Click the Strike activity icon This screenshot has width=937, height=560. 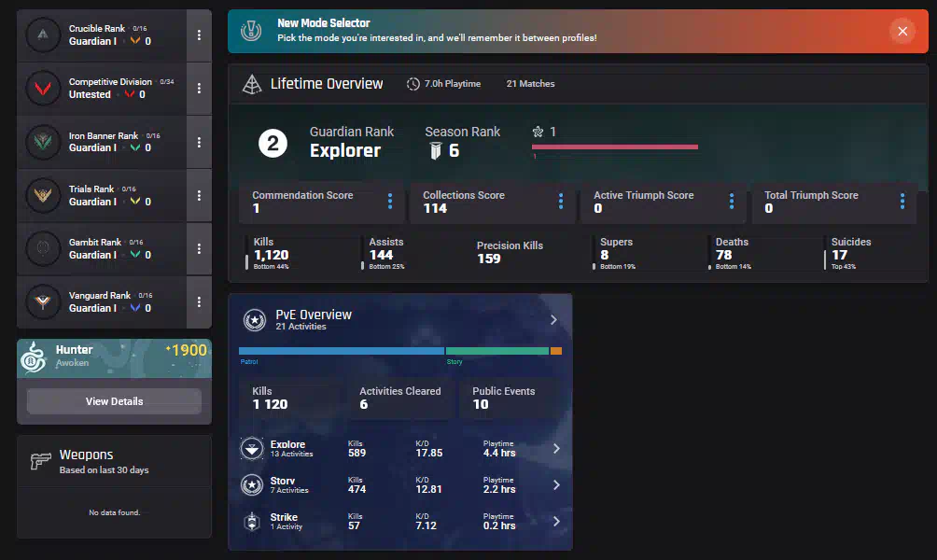point(252,521)
